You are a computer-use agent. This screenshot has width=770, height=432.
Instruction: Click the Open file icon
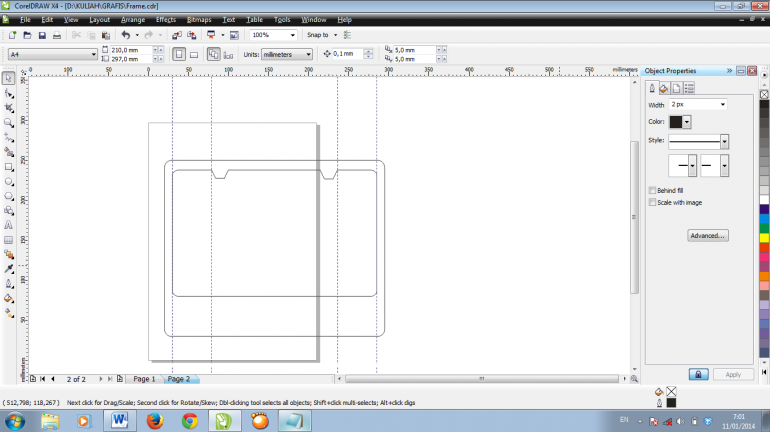(27, 35)
